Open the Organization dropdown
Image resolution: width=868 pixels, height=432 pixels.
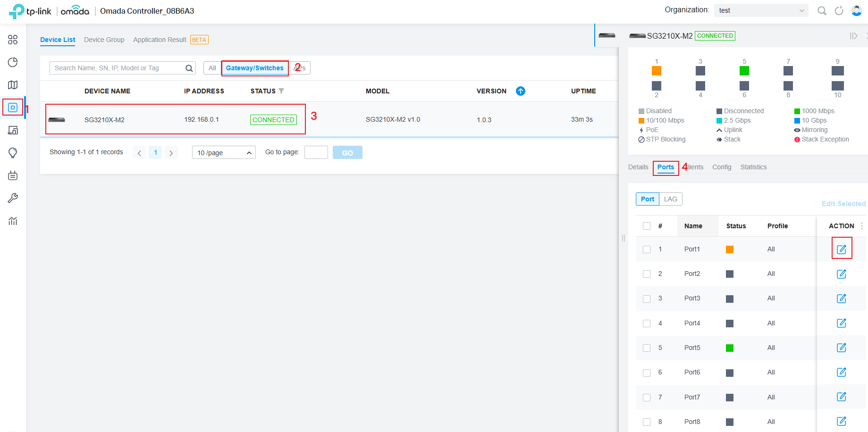(x=761, y=10)
